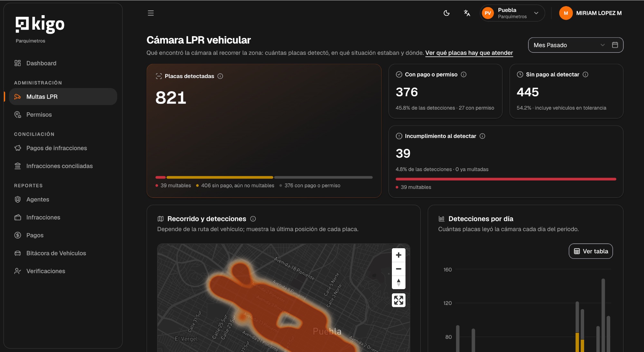Follow the 'Ver qué placas hay que atender' link

469,53
